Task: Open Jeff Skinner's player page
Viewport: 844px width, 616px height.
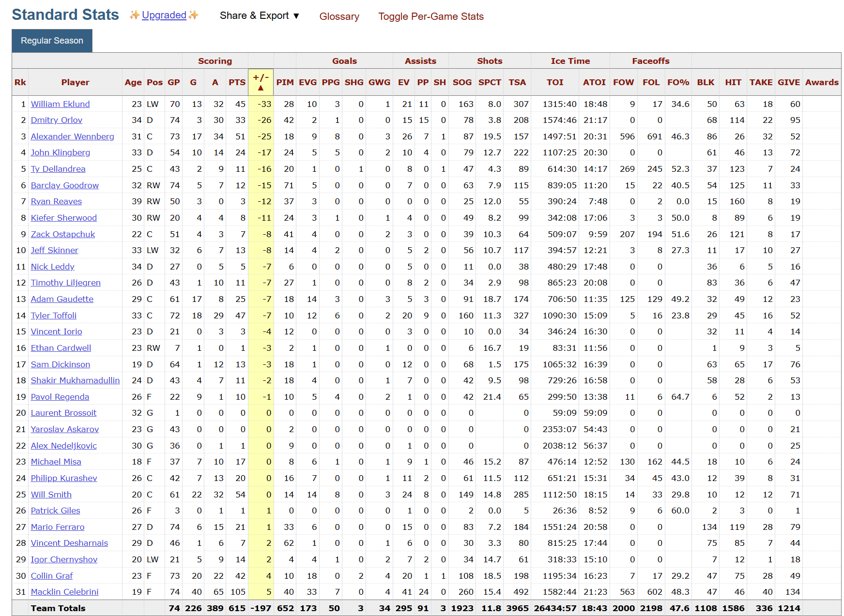Action: click(x=55, y=250)
